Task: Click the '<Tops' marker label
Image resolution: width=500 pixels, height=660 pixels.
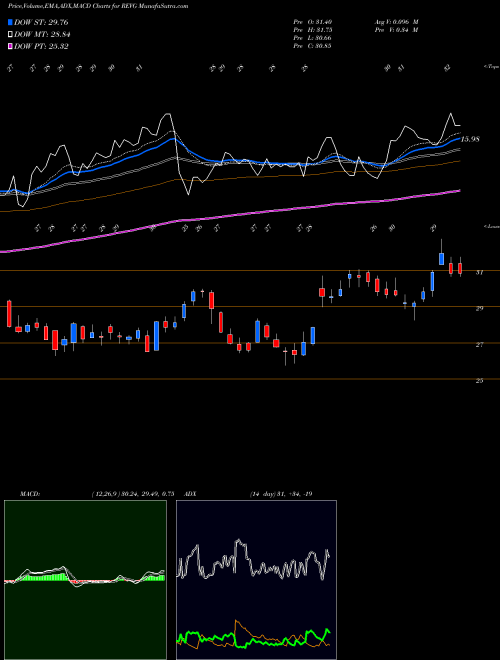Action: coord(491,67)
